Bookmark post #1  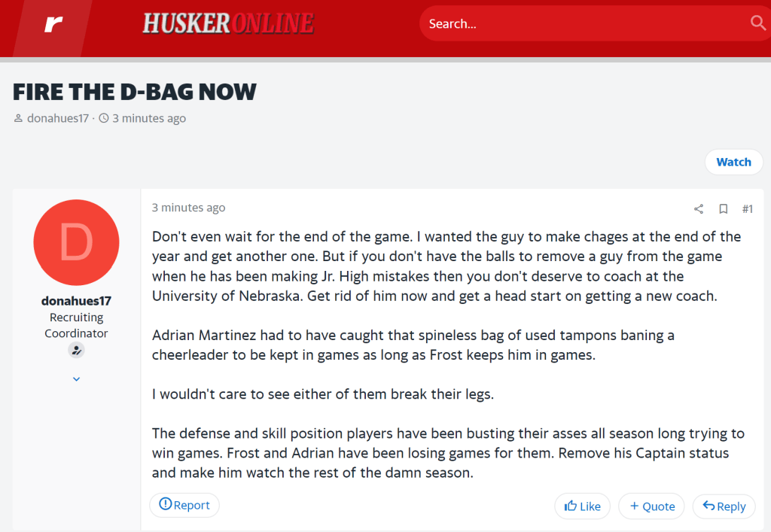pyautogui.click(x=723, y=208)
